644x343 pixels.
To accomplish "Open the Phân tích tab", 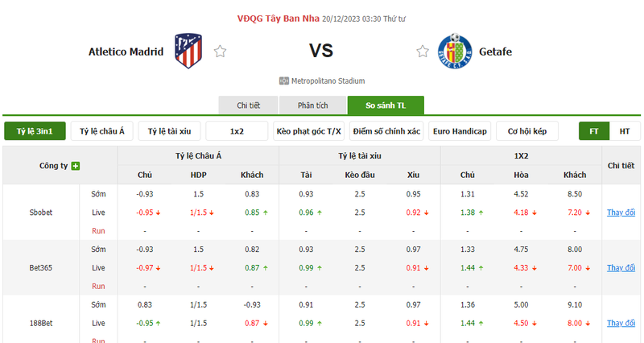I will (313, 105).
